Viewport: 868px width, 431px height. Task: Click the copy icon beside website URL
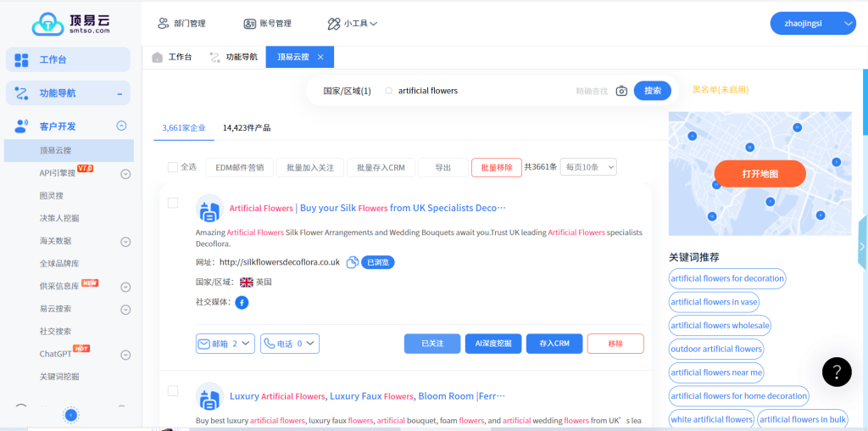(x=352, y=262)
